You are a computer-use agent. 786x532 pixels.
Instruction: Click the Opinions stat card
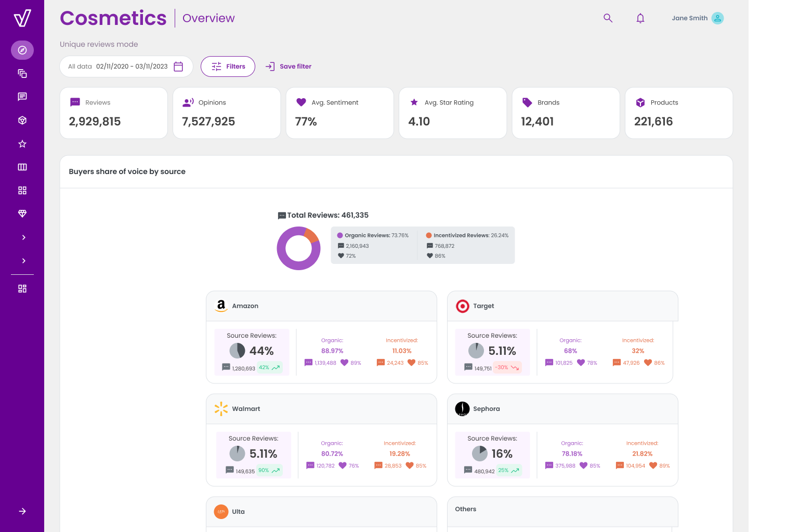coord(227,113)
